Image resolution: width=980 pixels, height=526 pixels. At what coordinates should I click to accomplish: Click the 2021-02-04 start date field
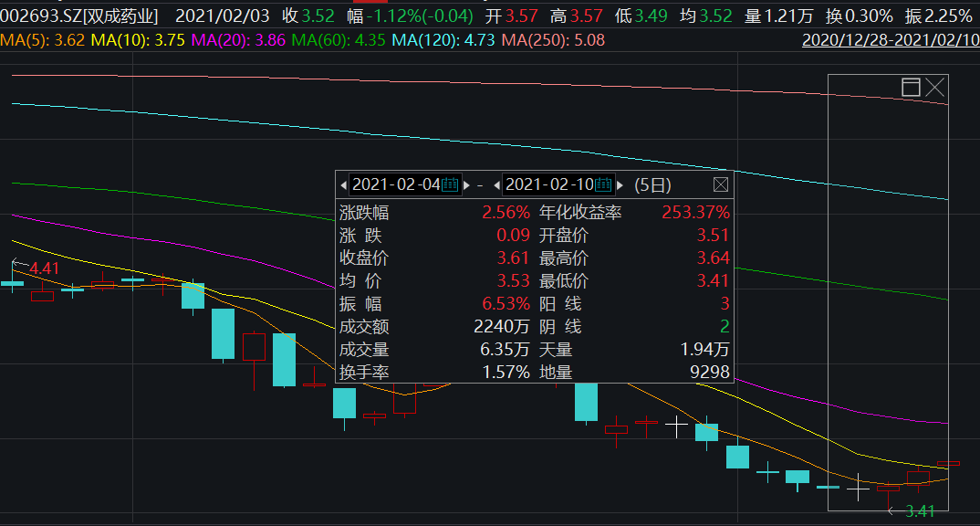396,184
